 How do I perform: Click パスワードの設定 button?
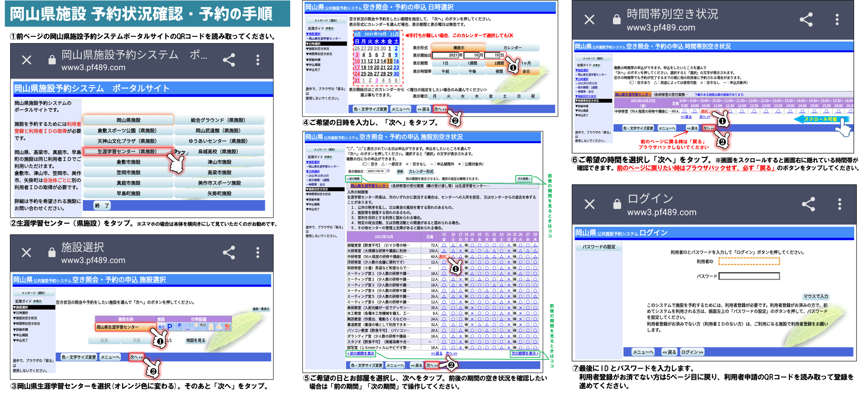pos(599,247)
